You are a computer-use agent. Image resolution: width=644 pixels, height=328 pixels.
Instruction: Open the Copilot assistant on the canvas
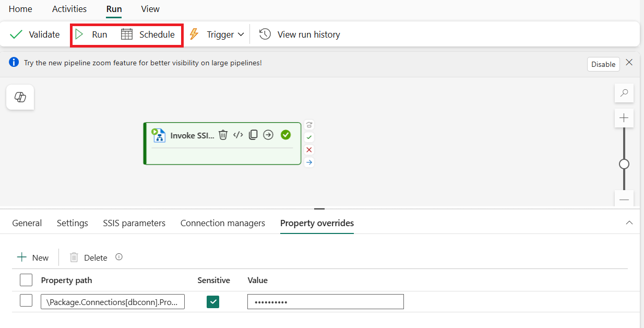click(x=19, y=97)
